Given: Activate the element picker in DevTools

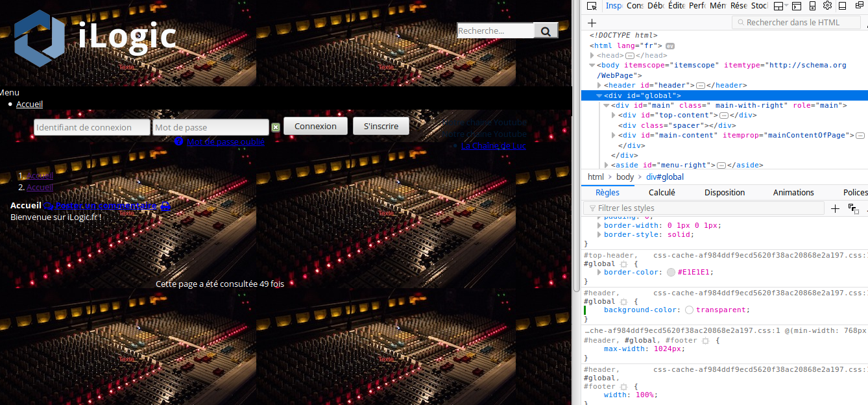Looking at the screenshot, I should coord(592,6).
